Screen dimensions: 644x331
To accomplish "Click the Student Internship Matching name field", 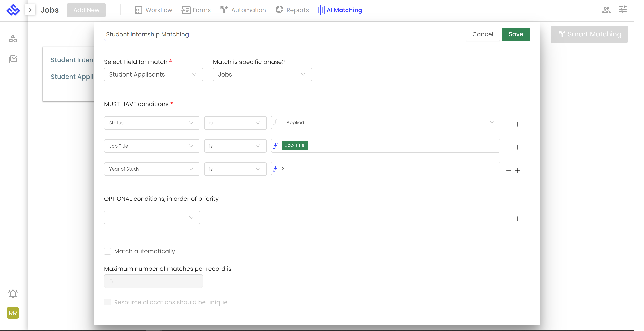I will pyautogui.click(x=189, y=34).
